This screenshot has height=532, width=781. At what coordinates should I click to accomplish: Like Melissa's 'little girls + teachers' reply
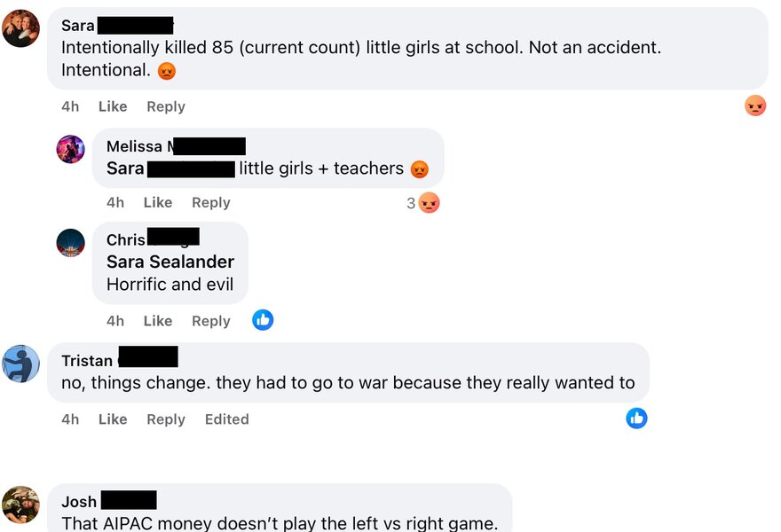point(158,202)
